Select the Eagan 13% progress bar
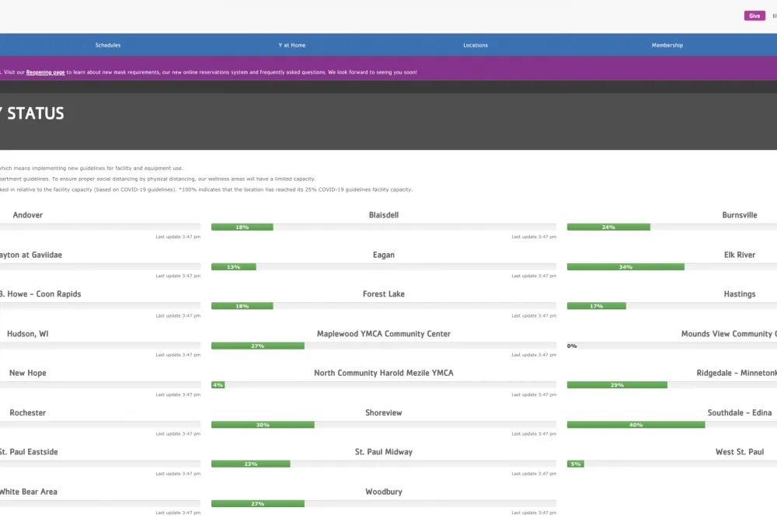 click(234, 267)
